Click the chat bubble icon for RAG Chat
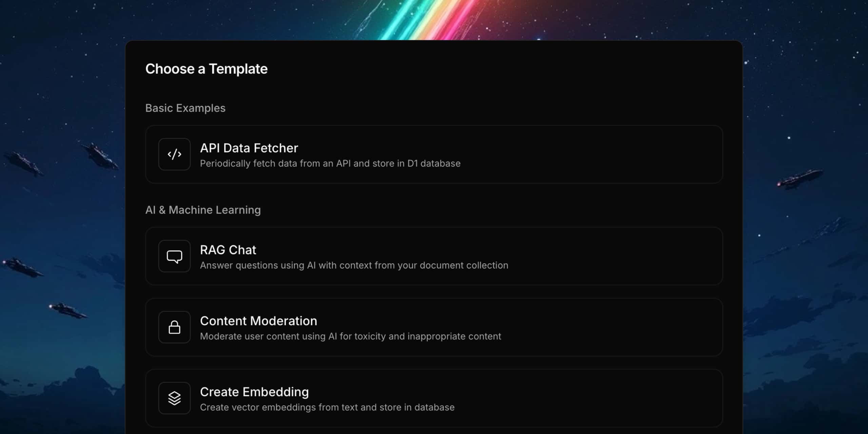 click(x=174, y=256)
